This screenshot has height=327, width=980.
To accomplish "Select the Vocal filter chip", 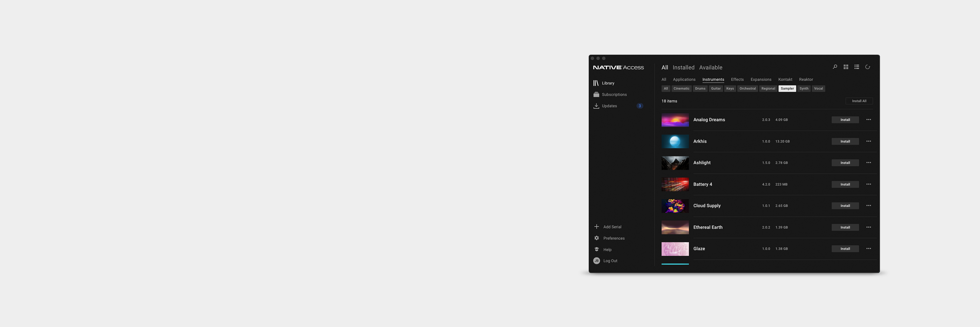I will point(818,89).
